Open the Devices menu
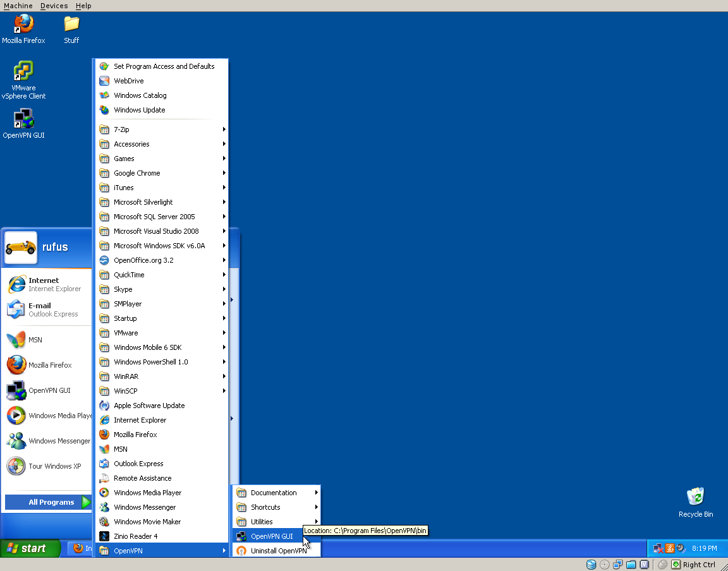The height and width of the screenshot is (571, 728). tap(54, 6)
